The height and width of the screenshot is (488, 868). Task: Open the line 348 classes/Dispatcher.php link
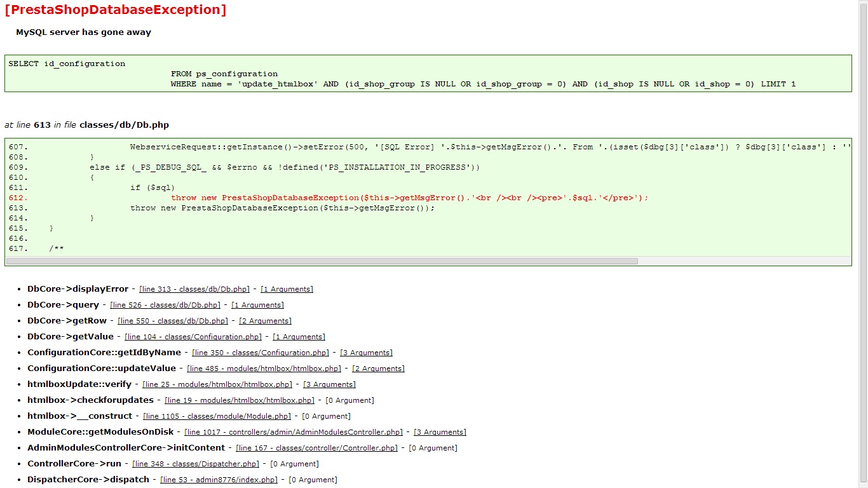point(196,464)
